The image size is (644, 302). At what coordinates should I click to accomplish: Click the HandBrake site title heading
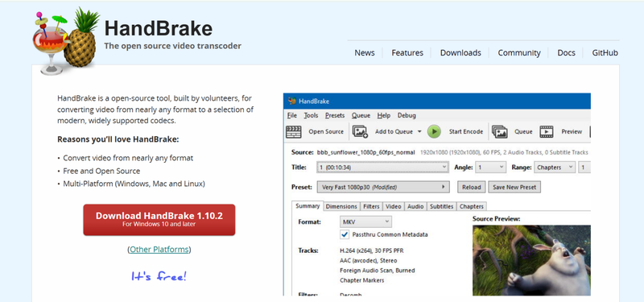[x=159, y=29]
